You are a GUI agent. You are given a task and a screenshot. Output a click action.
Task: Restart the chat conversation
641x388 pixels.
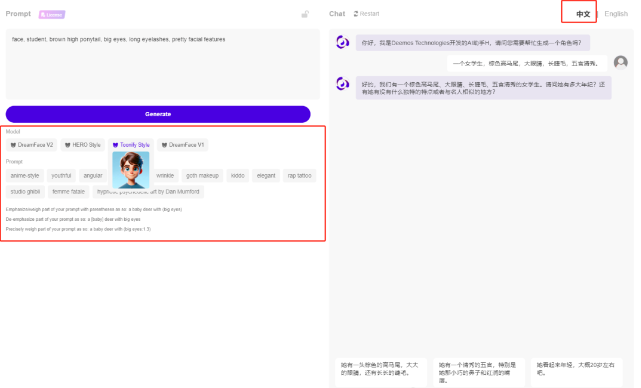coord(367,14)
